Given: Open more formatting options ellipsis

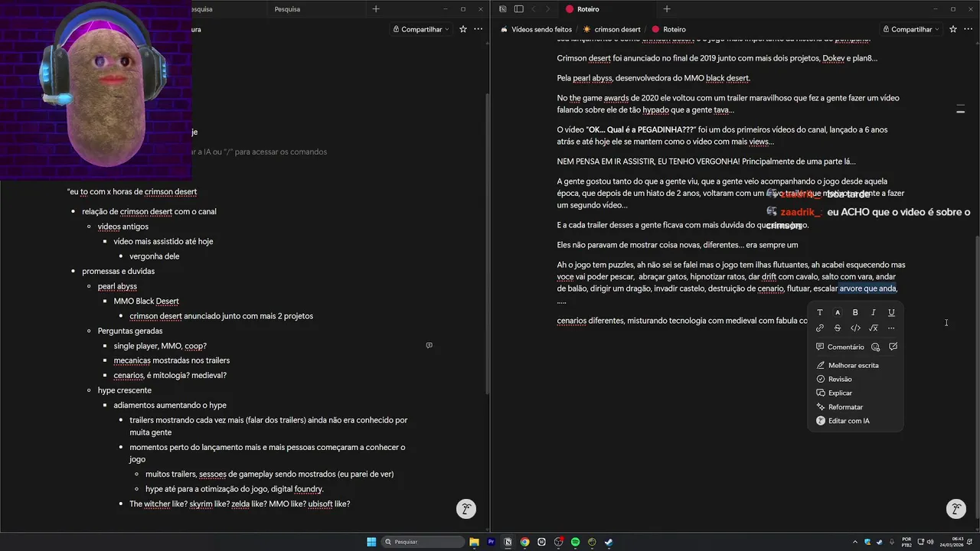Looking at the screenshot, I should point(891,328).
